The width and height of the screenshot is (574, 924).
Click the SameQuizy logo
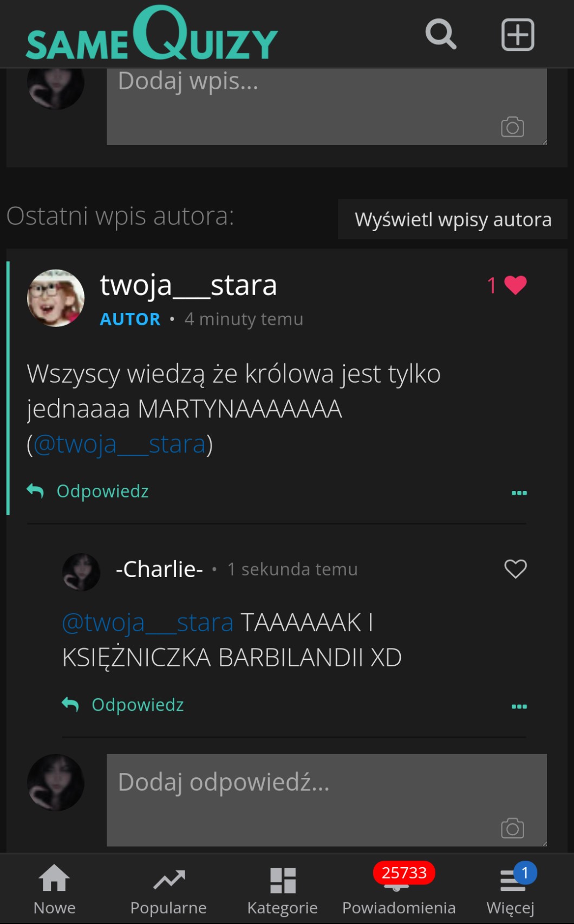tap(152, 34)
